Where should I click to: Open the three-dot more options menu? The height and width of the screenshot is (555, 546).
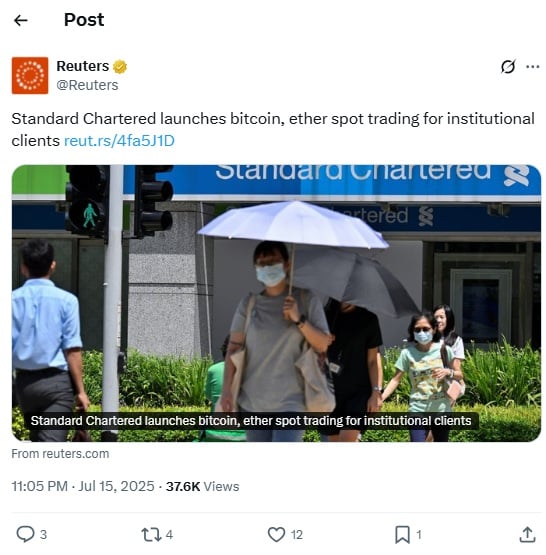tap(533, 67)
